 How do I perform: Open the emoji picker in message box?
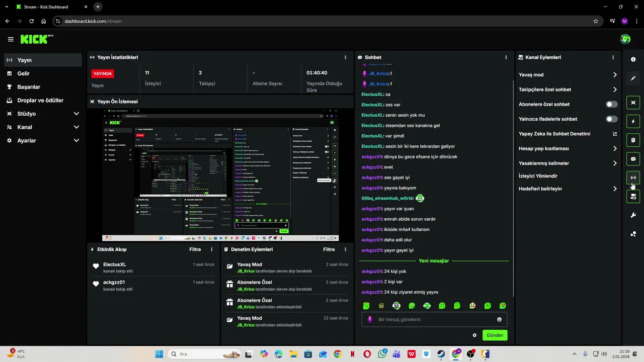[500, 319]
